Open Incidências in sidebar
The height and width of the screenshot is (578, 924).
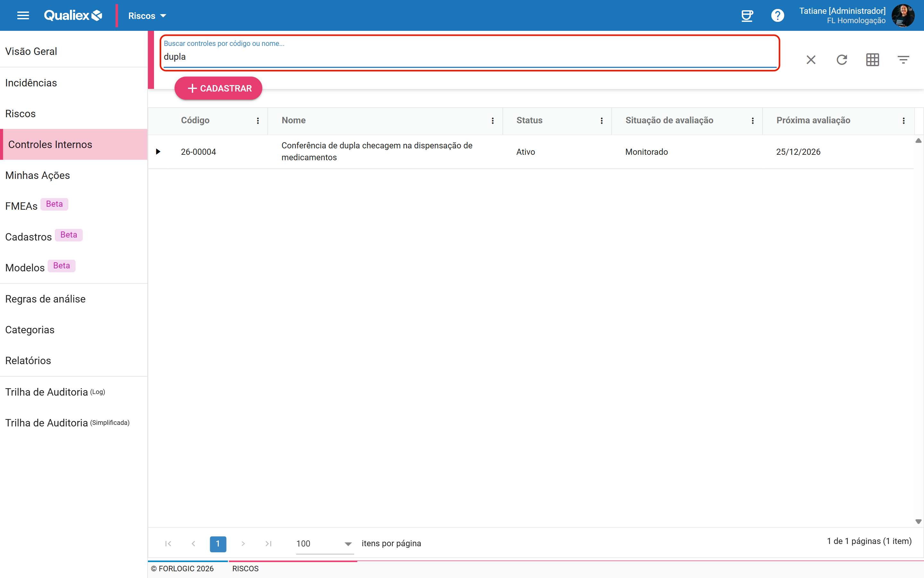coord(74,83)
